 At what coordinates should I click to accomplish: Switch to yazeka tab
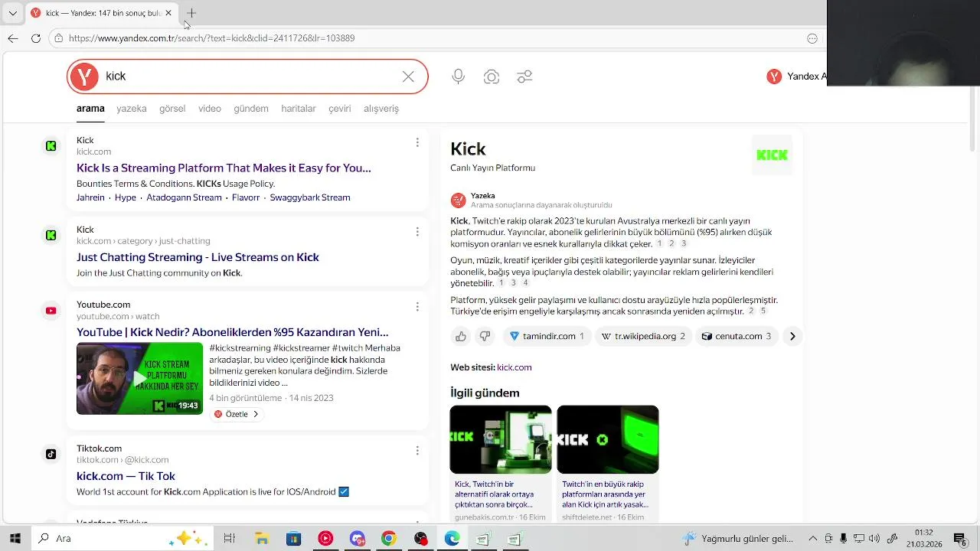click(131, 109)
